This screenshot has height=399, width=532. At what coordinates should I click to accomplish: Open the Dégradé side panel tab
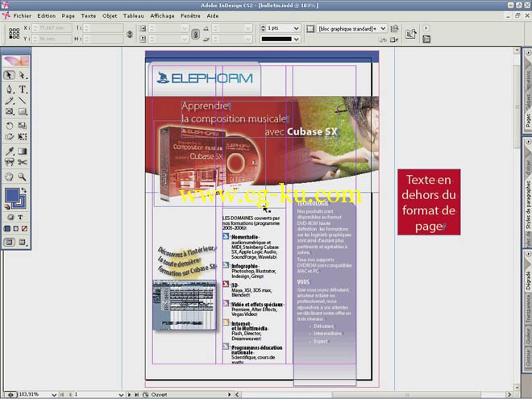pos(528,281)
